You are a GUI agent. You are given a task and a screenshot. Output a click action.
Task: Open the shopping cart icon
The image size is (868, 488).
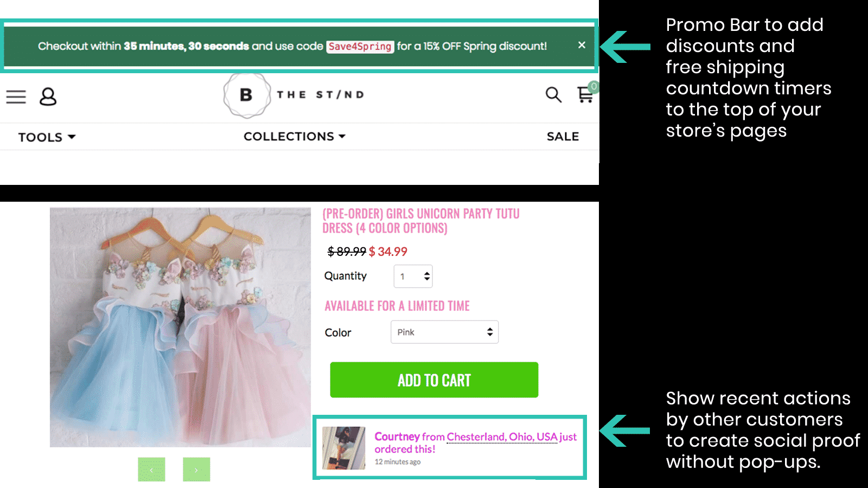coord(585,95)
